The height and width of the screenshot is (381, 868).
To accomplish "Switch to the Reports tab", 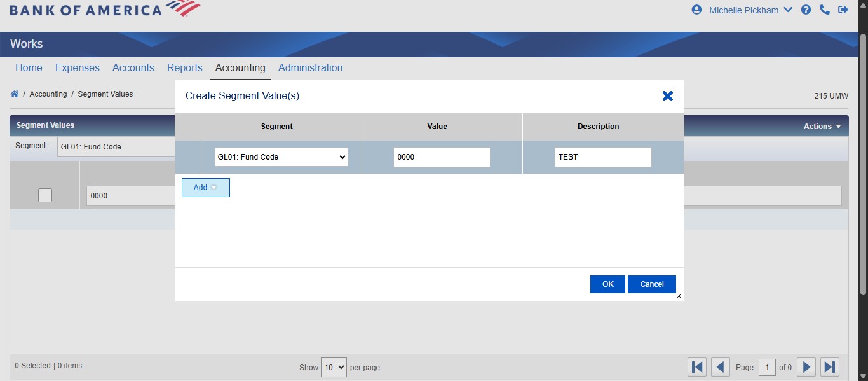I will tap(184, 67).
